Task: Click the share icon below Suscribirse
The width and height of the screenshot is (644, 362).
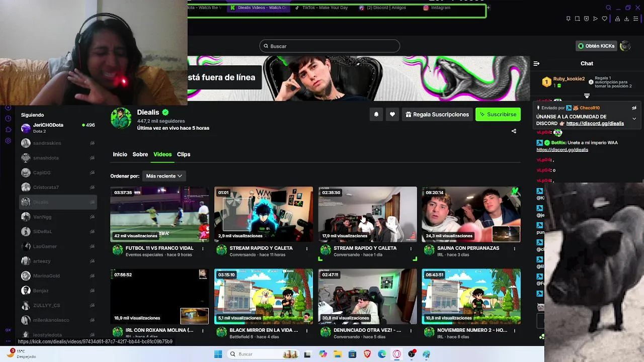Action: click(x=514, y=131)
